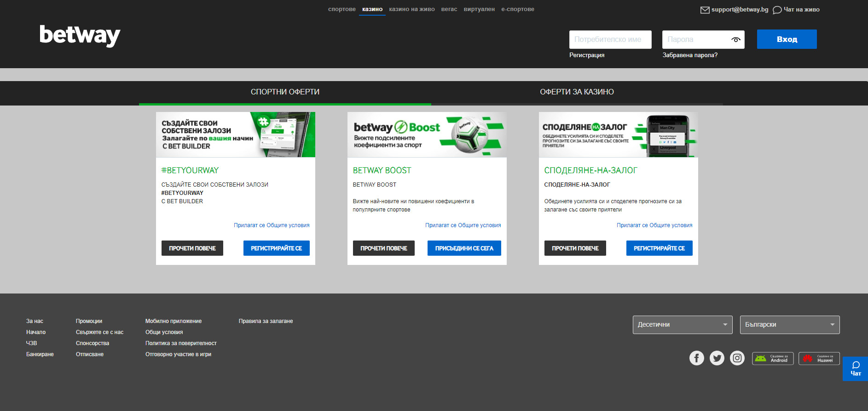Click the Забравена парола? link
Screen dimensions: 868x411
[689, 55]
